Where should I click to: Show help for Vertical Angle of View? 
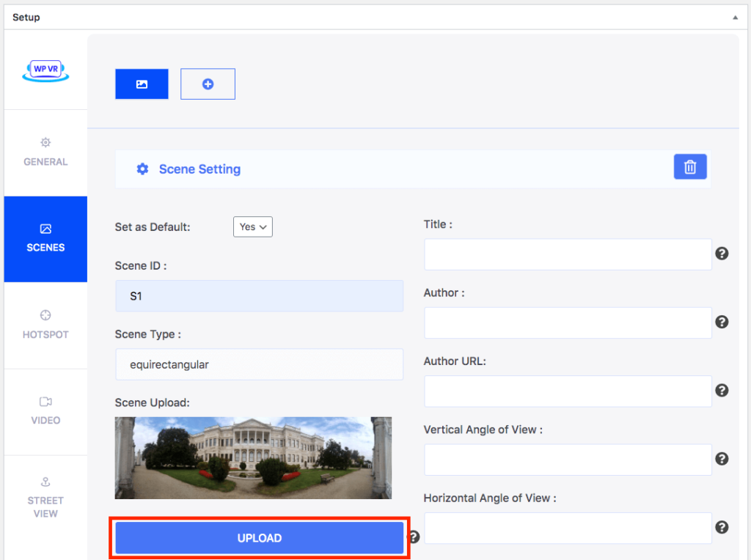(x=722, y=459)
